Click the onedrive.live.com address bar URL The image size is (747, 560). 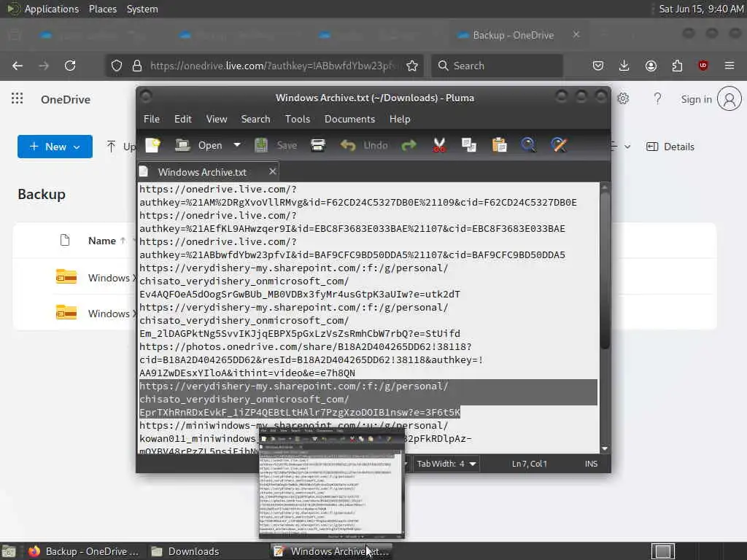(x=273, y=66)
